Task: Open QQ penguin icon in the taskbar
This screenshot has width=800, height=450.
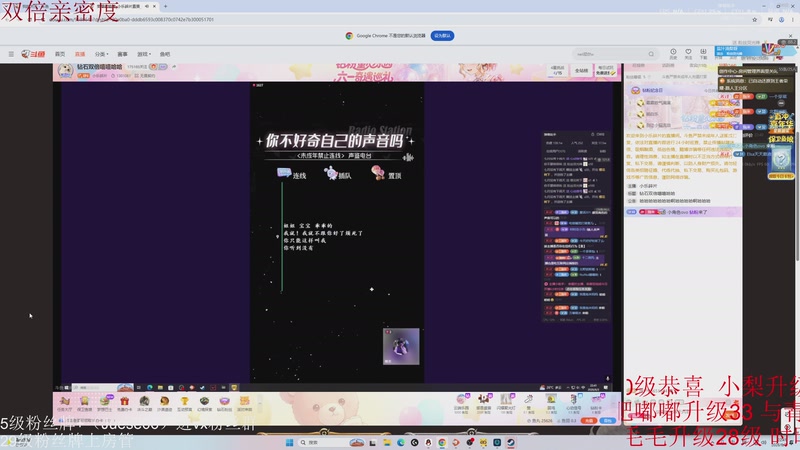Action: pyautogui.click(x=428, y=442)
